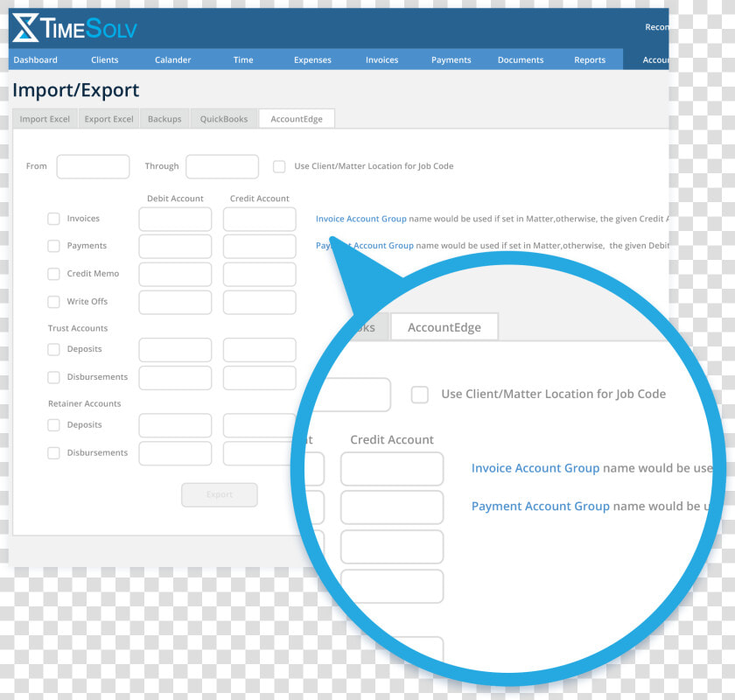Viewport: 735px width, 700px height.
Task: Check the Write Offs checkbox
Action: coord(54,302)
